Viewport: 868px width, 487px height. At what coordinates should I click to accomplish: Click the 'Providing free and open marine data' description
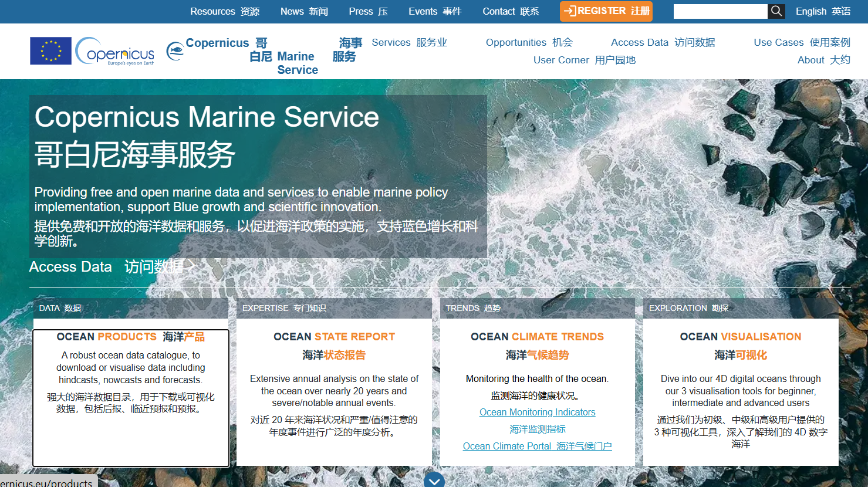pos(241,199)
